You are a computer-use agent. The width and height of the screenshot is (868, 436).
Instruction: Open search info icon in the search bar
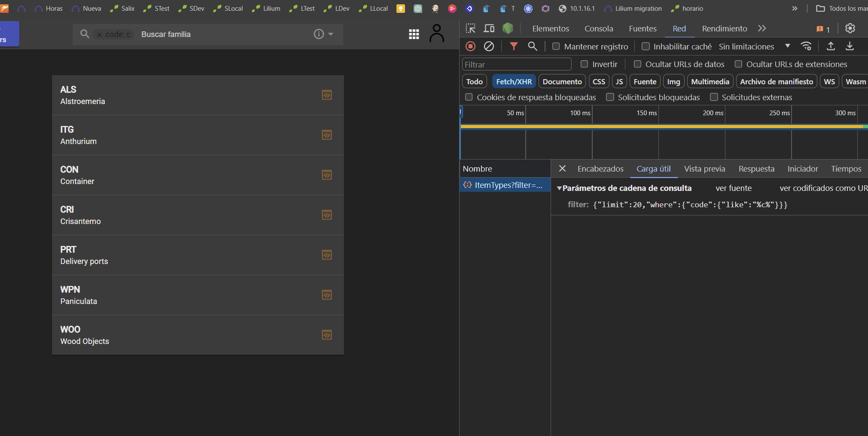[x=319, y=34]
